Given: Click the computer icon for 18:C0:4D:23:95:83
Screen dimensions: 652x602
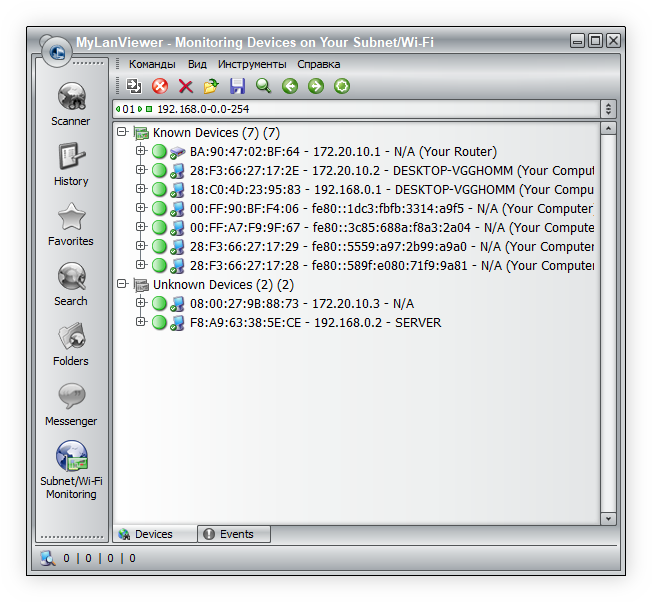Looking at the screenshot, I should [177, 190].
